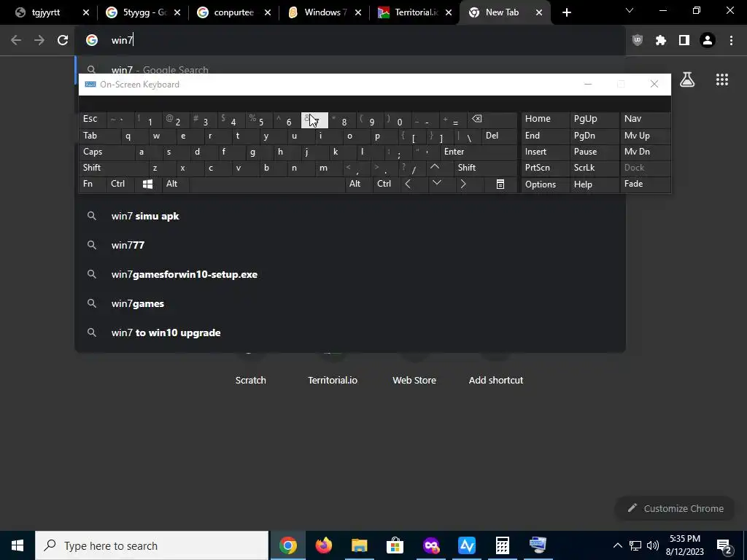Open Microsoft Store from the taskbar
This screenshot has width=747, height=560.
point(395,545)
